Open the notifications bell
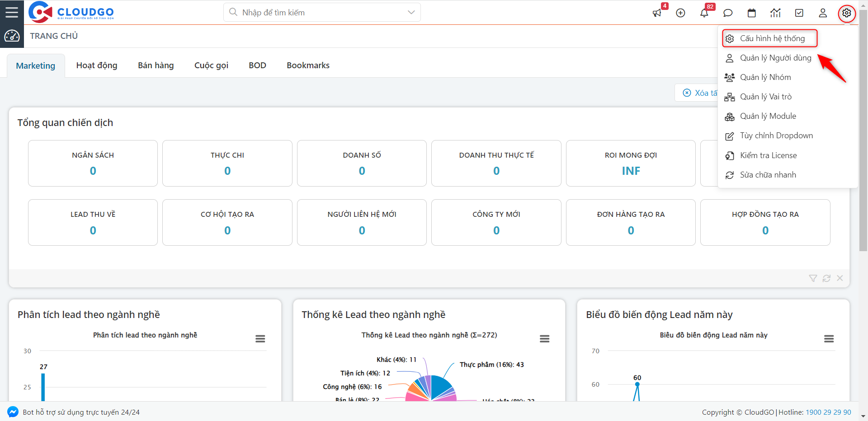 (704, 13)
